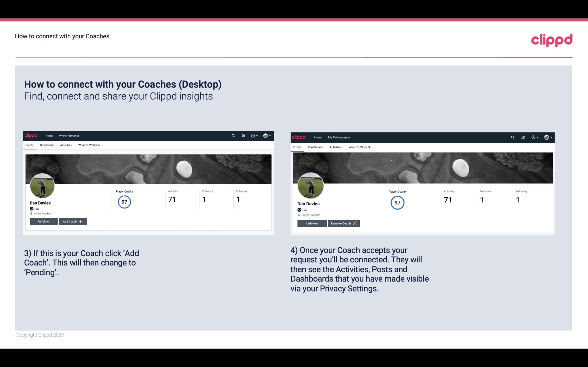The height and width of the screenshot is (367, 588).
Task: Click the Clippd logo icon top left
Action: [32, 135]
